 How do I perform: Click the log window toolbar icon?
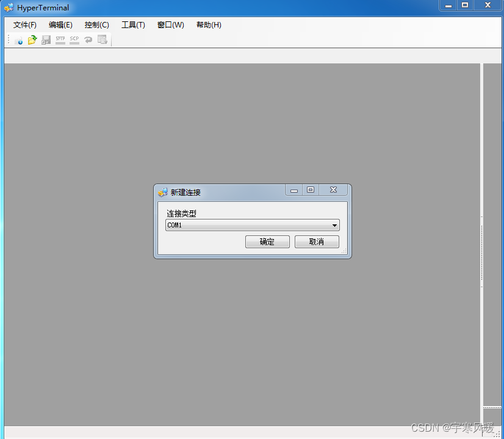click(103, 40)
